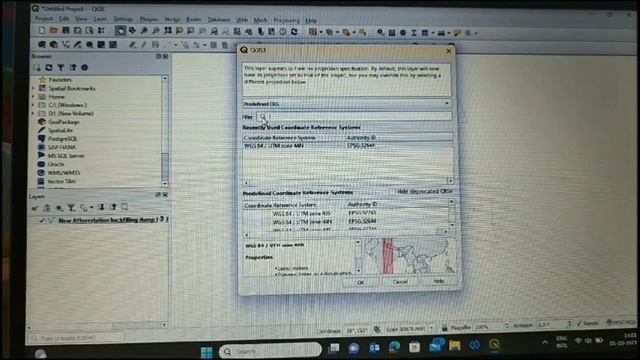This screenshot has width=640, height=360.
Task: Create a new project from the toolbar
Action: (x=42, y=30)
